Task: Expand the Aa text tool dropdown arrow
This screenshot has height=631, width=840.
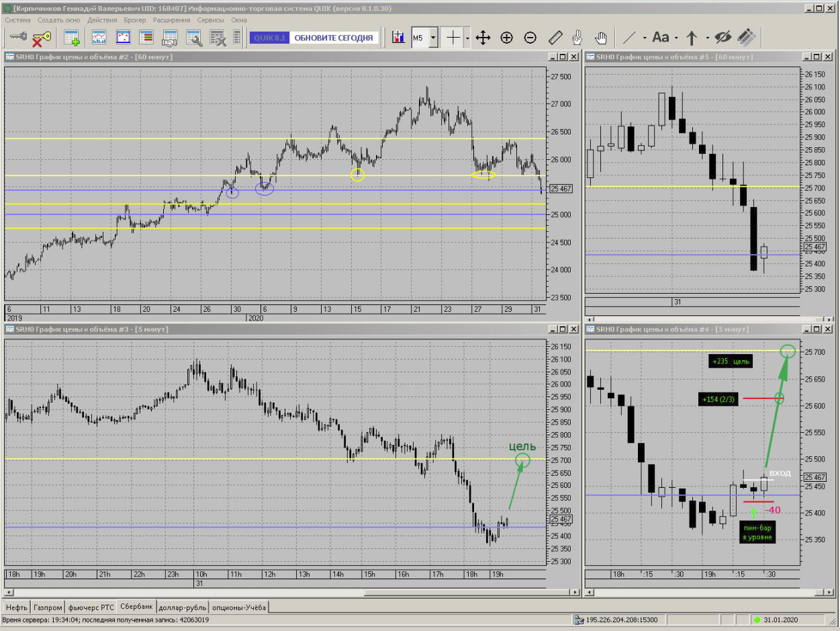Action: [x=676, y=38]
